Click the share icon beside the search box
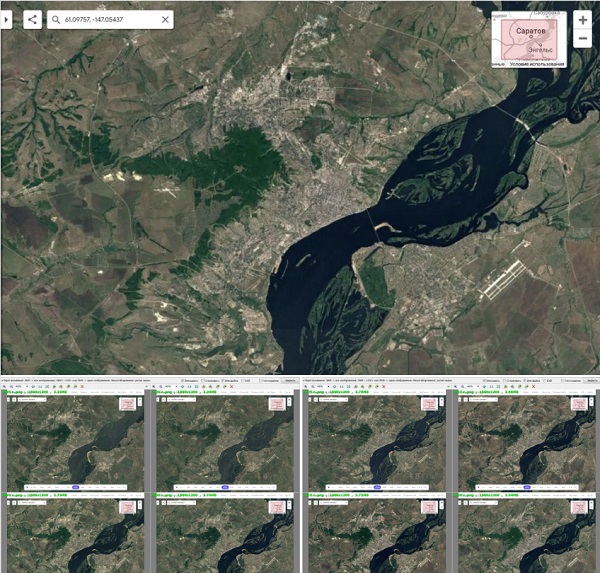600x573 pixels. (x=33, y=19)
